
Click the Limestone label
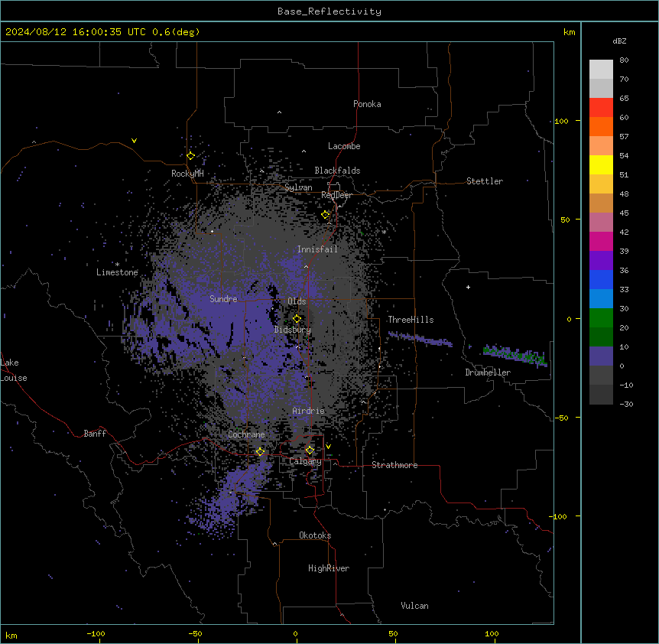(117, 272)
